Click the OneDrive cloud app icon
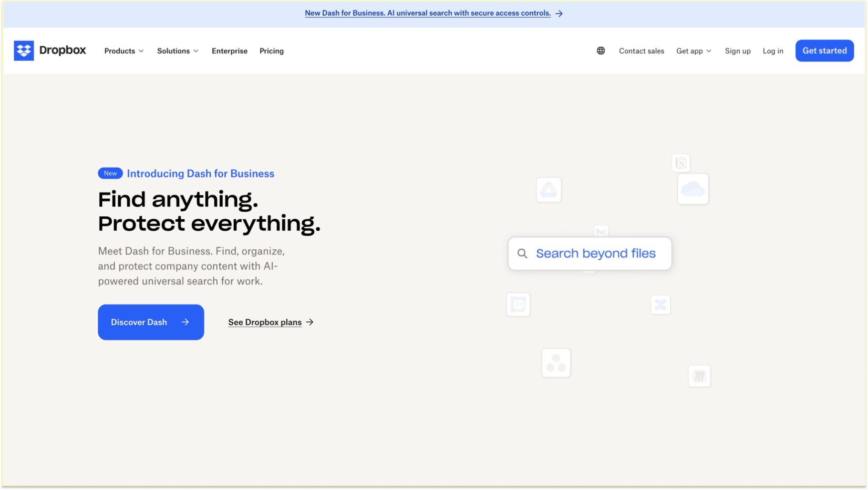 [693, 189]
